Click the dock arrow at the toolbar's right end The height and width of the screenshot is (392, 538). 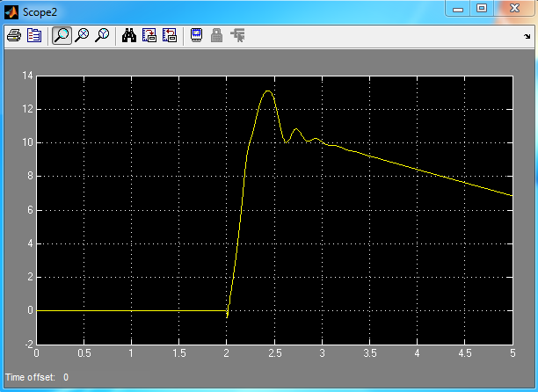point(526,37)
